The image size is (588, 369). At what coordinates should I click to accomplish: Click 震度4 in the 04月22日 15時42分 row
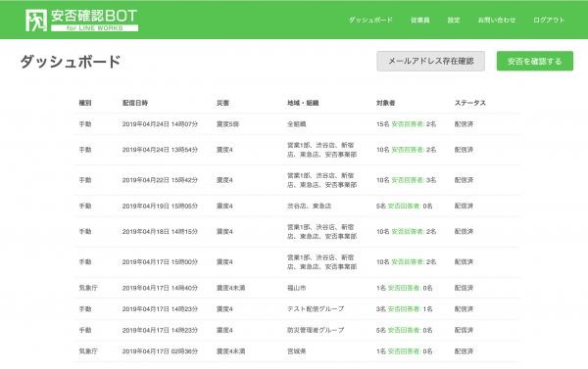coord(224,180)
